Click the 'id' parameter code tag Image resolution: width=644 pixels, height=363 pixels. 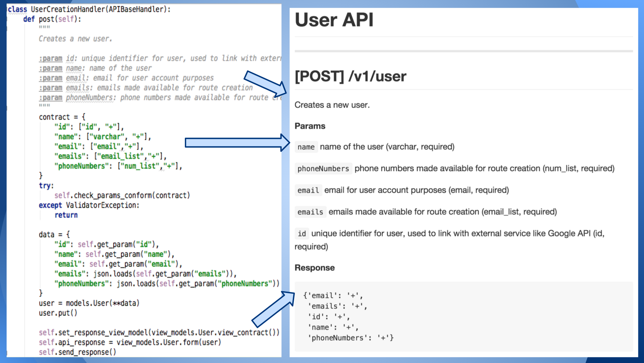(302, 233)
